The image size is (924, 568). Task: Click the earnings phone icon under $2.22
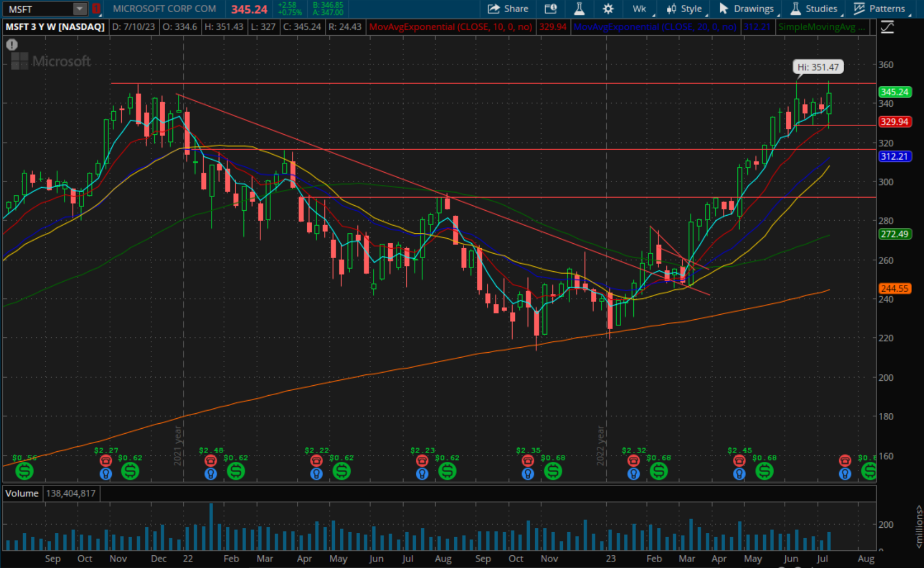316,461
